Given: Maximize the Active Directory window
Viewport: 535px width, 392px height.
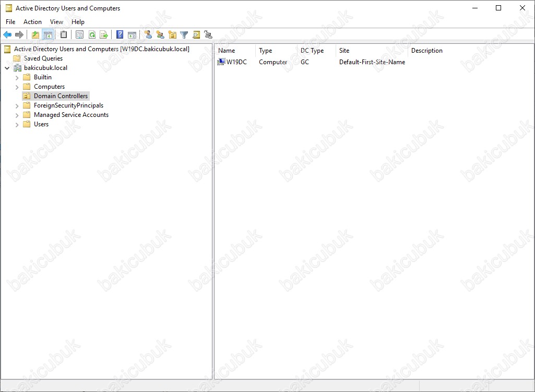Looking at the screenshot, I should click(498, 8).
